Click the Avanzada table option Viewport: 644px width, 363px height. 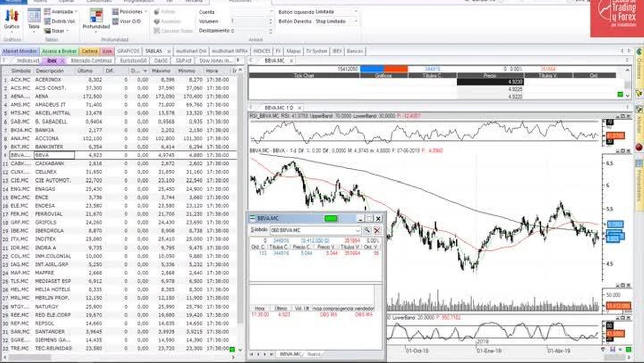click(x=61, y=11)
